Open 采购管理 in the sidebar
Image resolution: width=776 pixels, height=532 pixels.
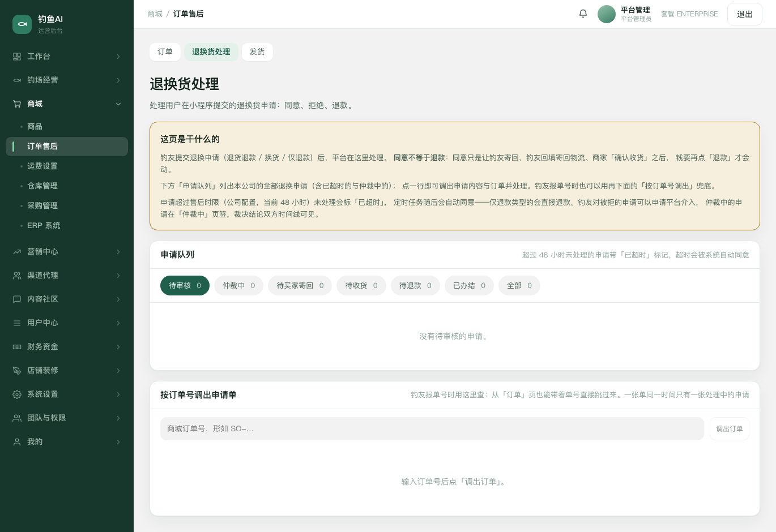[67, 206]
